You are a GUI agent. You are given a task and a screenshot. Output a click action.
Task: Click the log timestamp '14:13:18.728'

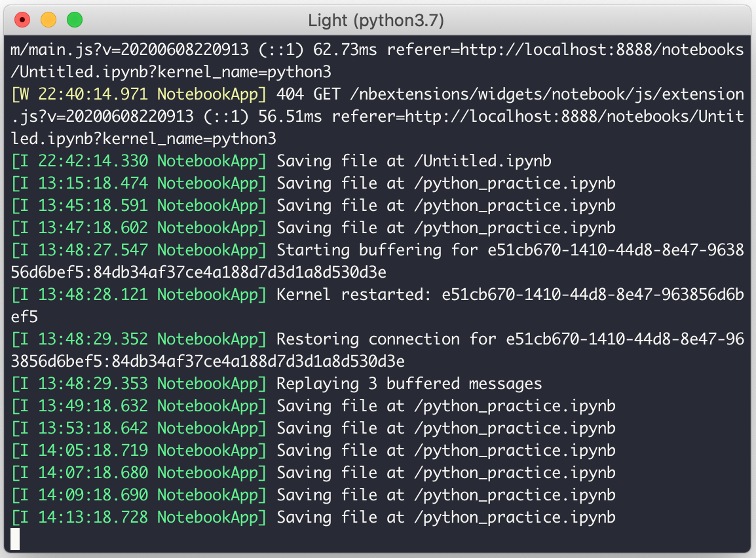pyautogui.click(x=93, y=517)
